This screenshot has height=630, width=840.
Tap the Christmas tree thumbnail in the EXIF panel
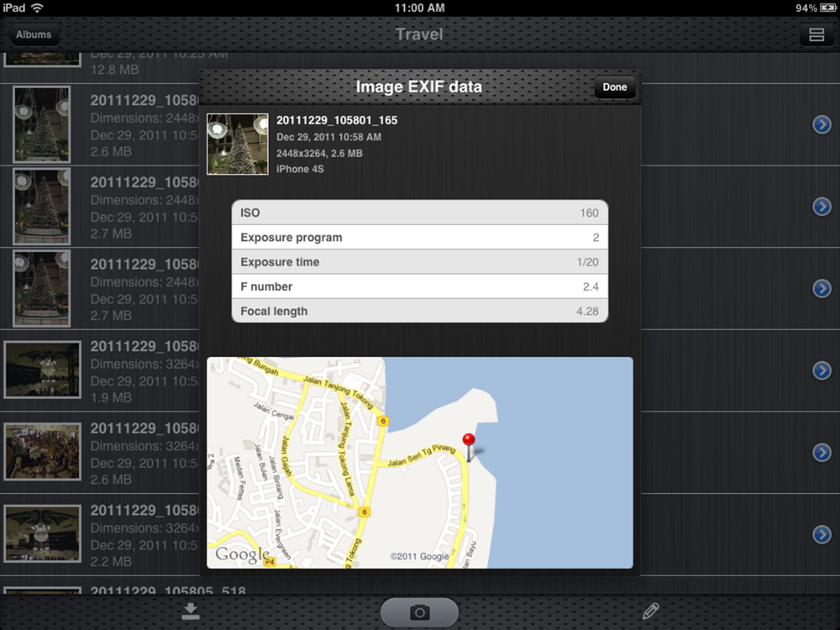tap(238, 144)
